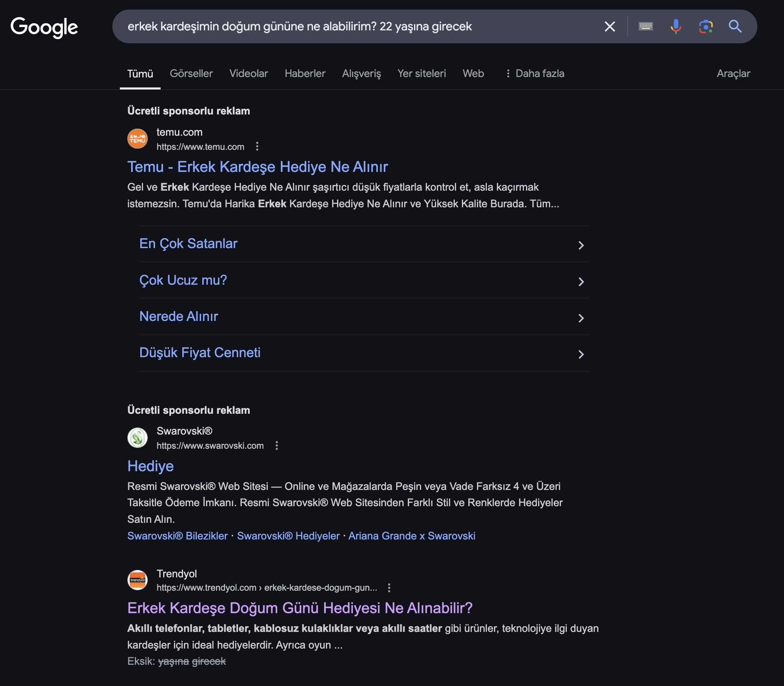The height and width of the screenshot is (686, 784).
Task: Click the Google logo
Action: 44,27
